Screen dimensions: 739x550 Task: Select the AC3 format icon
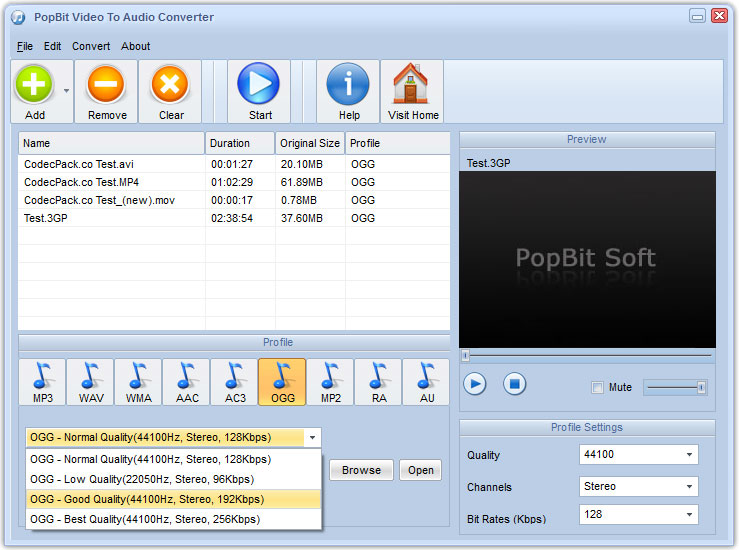click(x=235, y=382)
